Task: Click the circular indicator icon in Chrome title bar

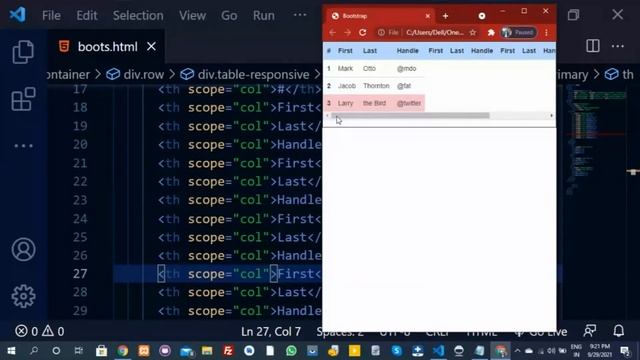Action: coord(482,16)
